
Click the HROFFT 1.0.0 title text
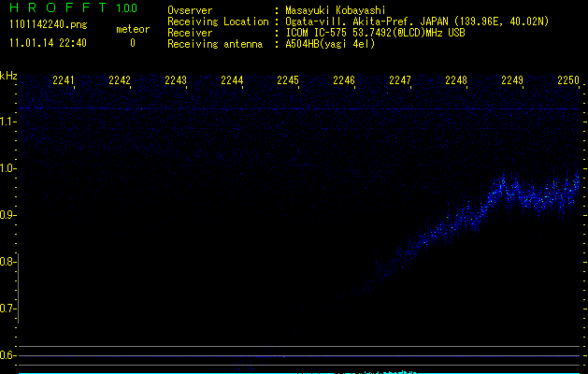click(x=74, y=7)
